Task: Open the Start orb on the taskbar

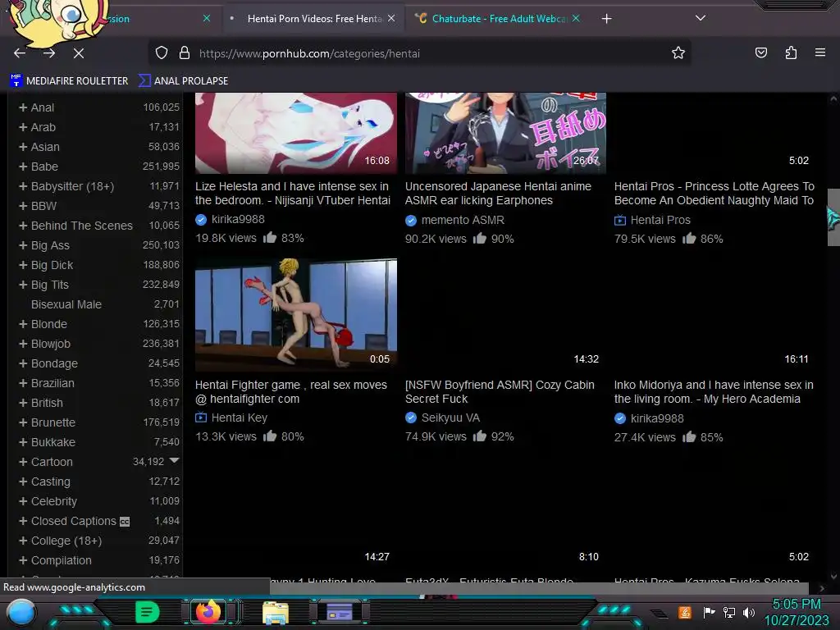Action: (21, 612)
